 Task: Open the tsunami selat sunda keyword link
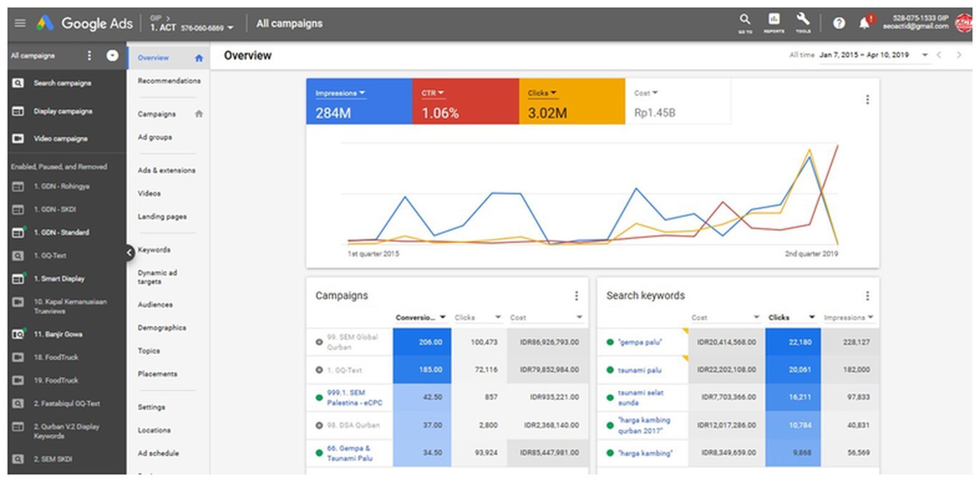[x=640, y=398]
